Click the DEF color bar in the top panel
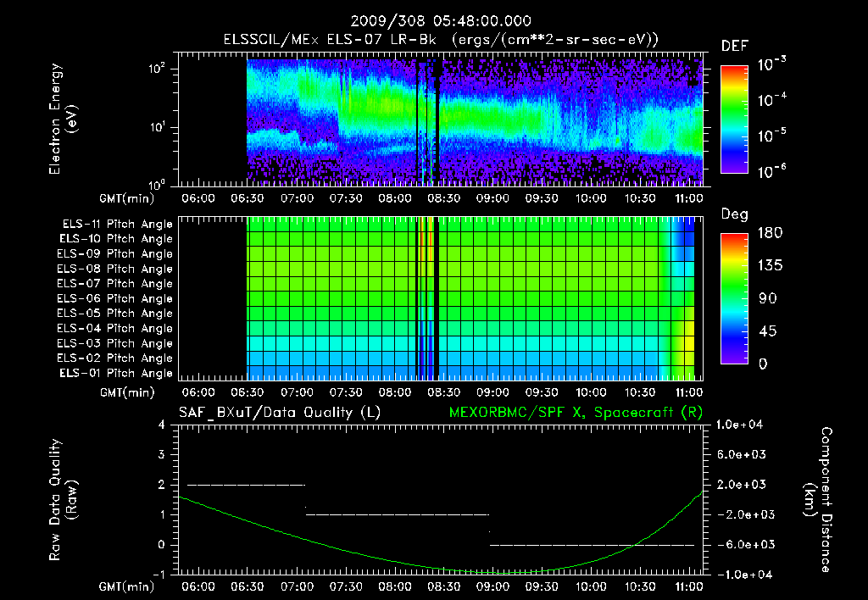The height and width of the screenshot is (600, 868). click(734, 119)
